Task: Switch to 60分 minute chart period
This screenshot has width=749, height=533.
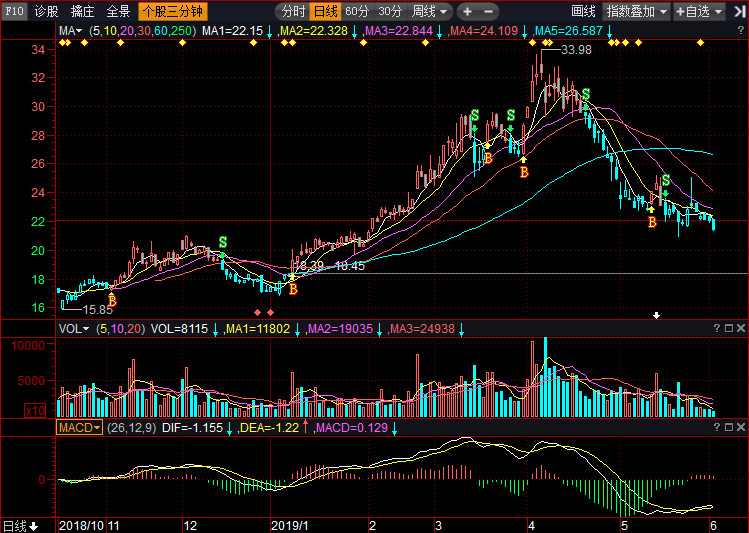Action: (357, 11)
